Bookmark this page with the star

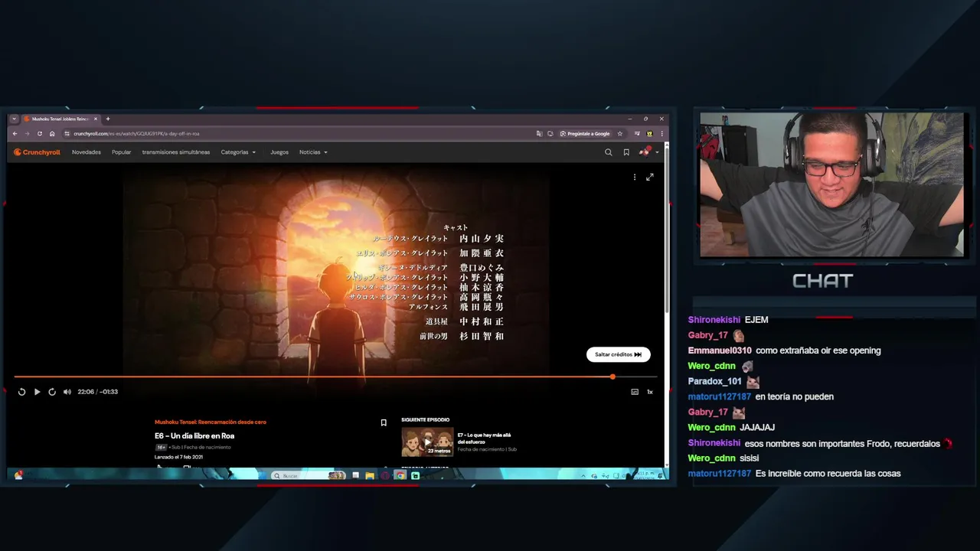click(x=620, y=133)
